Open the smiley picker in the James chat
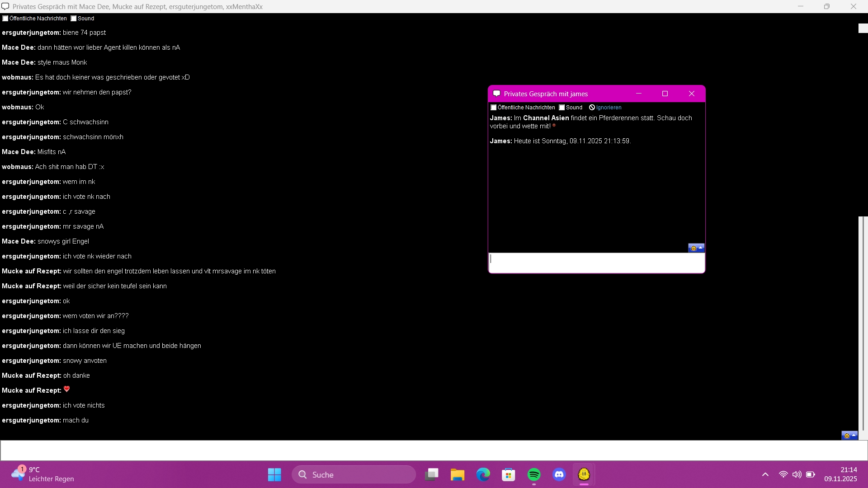Viewport: 868px width, 488px height. tap(696, 248)
